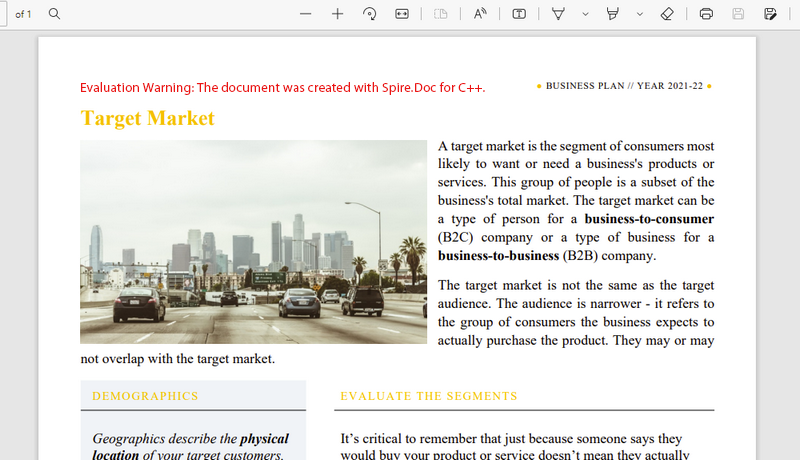Screen dimensions: 800x460
Task: Expand Draw tool options dropdown
Action: 585,14
